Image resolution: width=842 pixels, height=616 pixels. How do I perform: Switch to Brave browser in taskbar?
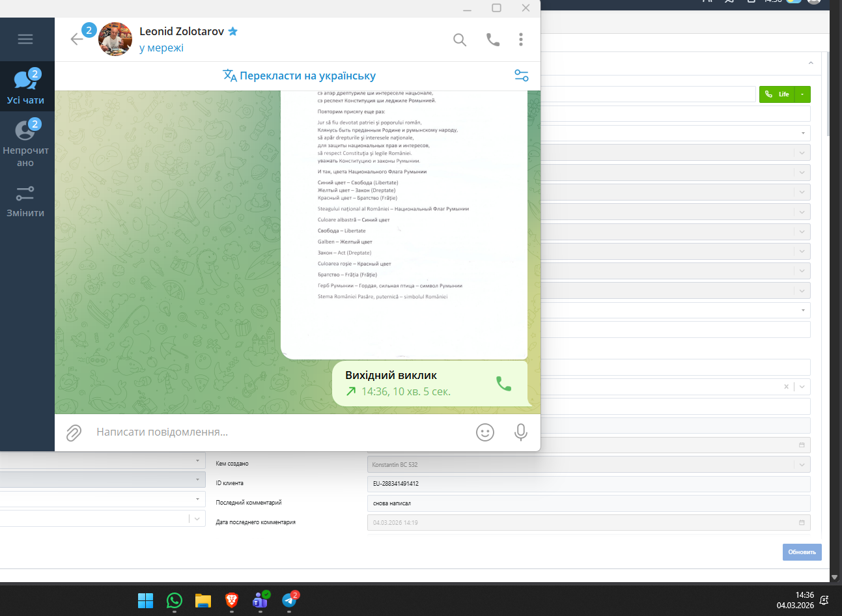click(232, 600)
